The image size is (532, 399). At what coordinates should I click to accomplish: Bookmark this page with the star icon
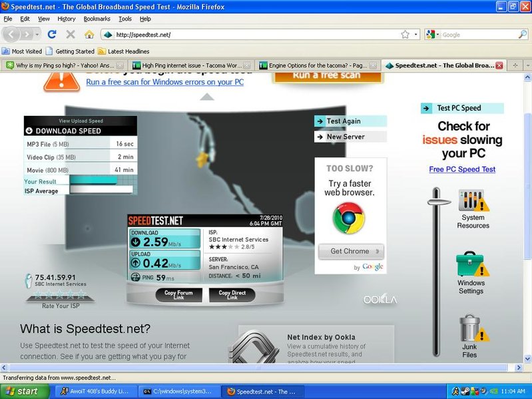coord(405,35)
